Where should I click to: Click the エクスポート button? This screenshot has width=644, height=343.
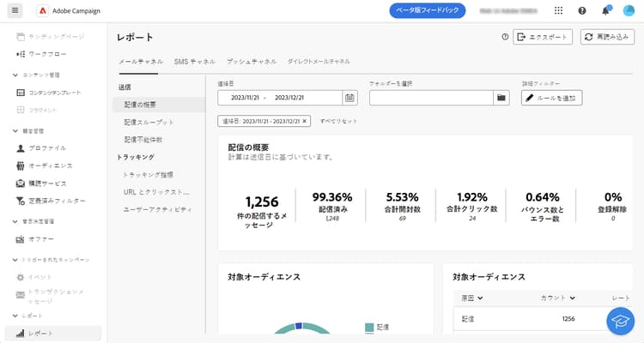543,37
